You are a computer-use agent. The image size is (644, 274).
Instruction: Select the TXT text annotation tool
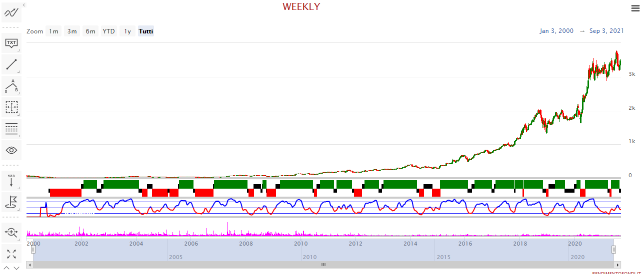click(x=11, y=42)
